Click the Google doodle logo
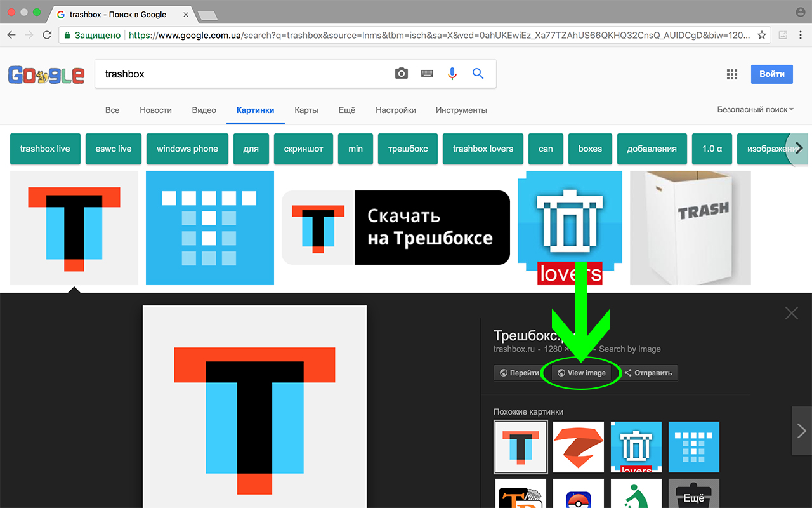Screen dimensions: 812x508 (46, 74)
